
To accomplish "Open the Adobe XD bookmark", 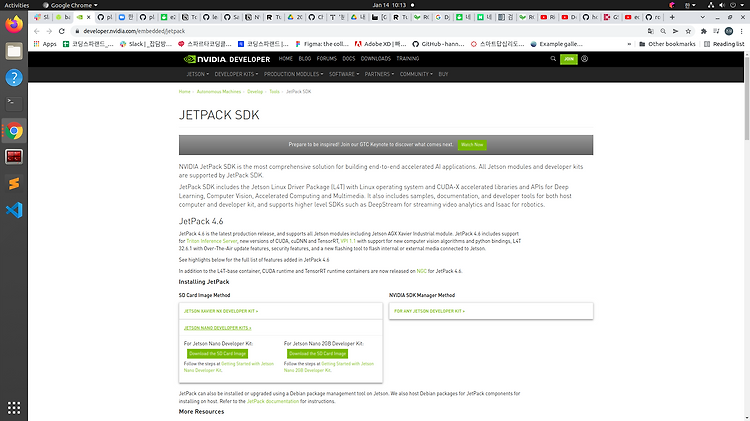I will [380, 44].
